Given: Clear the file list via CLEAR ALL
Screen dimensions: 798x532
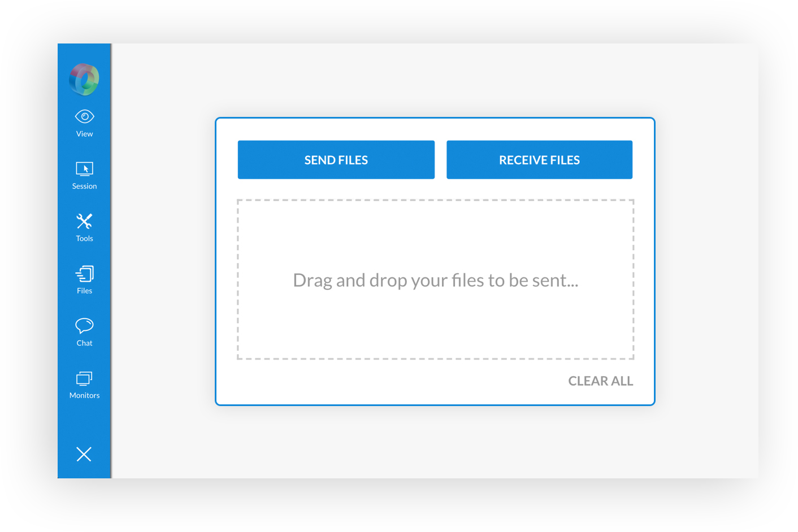Looking at the screenshot, I should (x=600, y=381).
